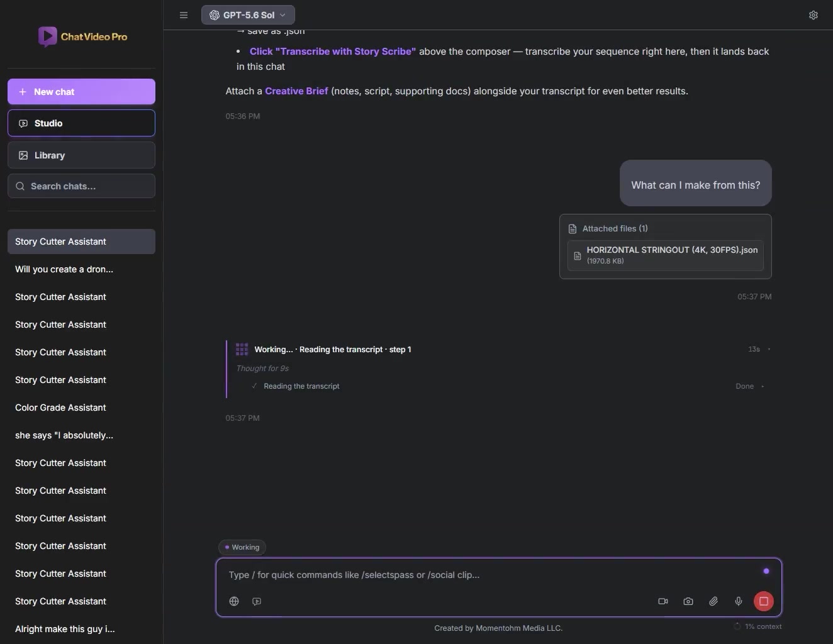Click the grid icon beside Working status
The image size is (833, 644).
coord(242,349)
